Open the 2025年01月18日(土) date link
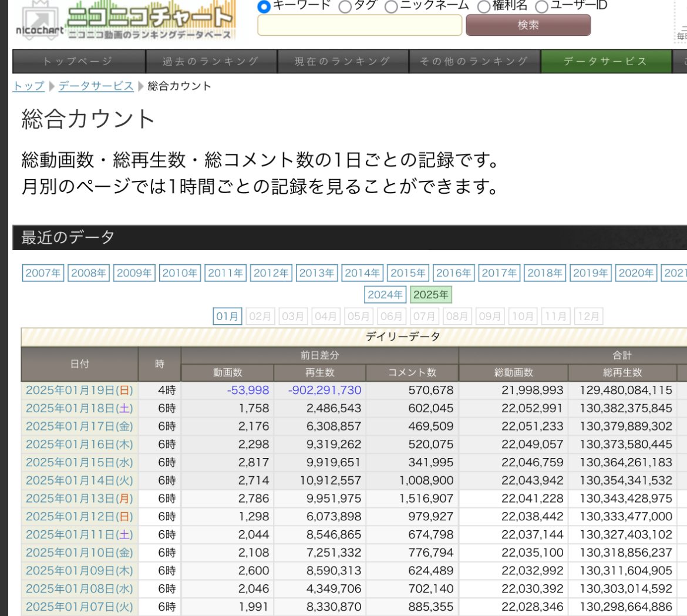The image size is (687, 616). coord(79,408)
